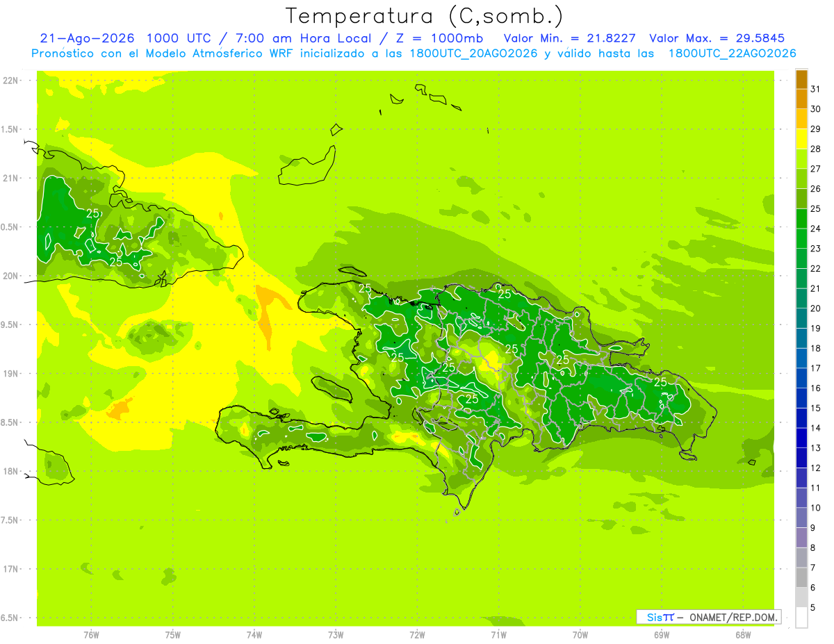The height and width of the screenshot is (644, 834).
Task: Click legend swatch between 31 and 30
Action: point(801,99)
